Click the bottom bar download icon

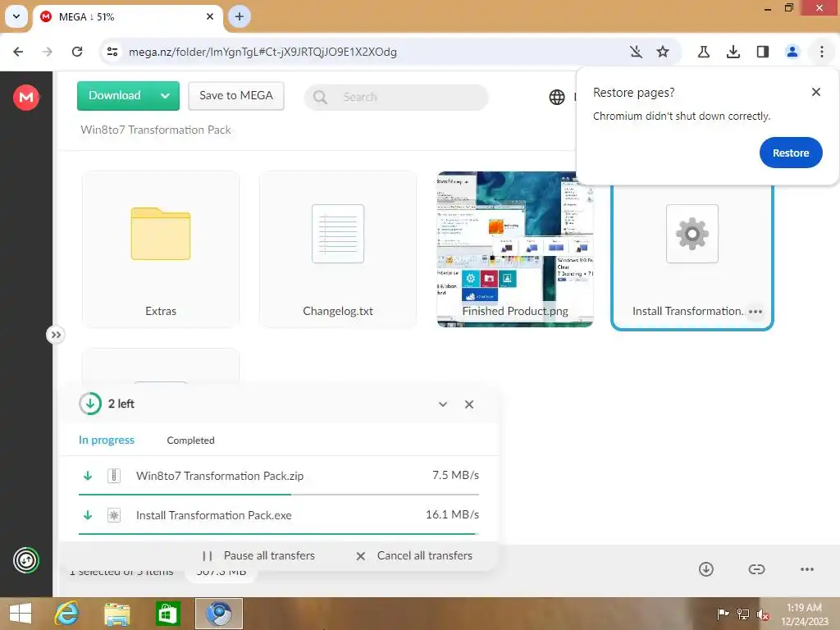click(x=706, y=569)
